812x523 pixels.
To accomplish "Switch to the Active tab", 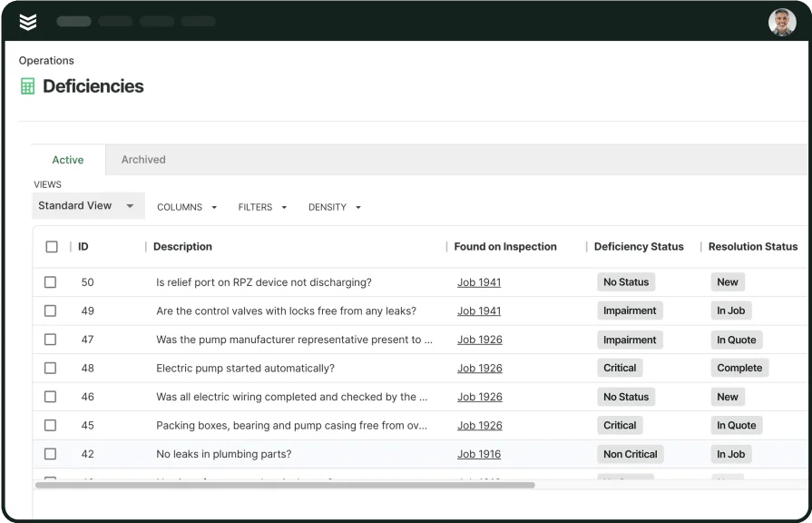I will (x=68, y=160).
